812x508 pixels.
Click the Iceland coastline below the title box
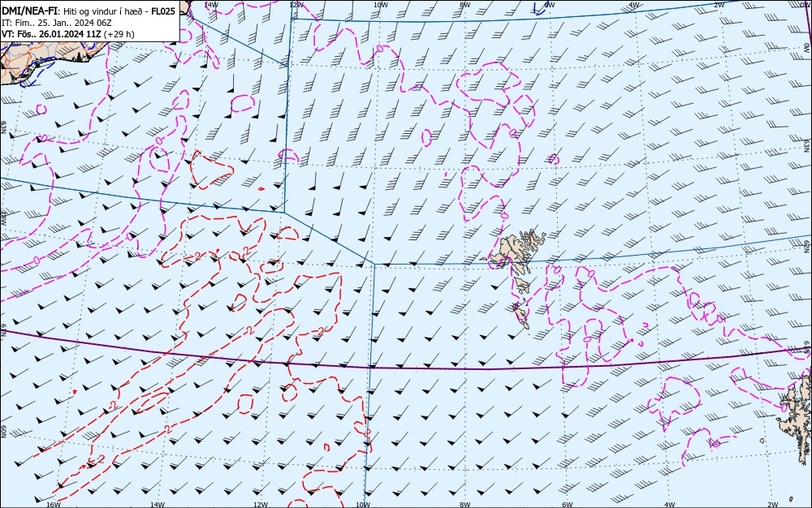52,59
